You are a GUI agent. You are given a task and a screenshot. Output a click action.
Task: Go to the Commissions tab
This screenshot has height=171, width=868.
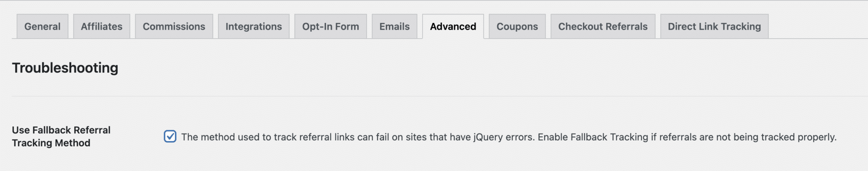click(x=174, y=26)
